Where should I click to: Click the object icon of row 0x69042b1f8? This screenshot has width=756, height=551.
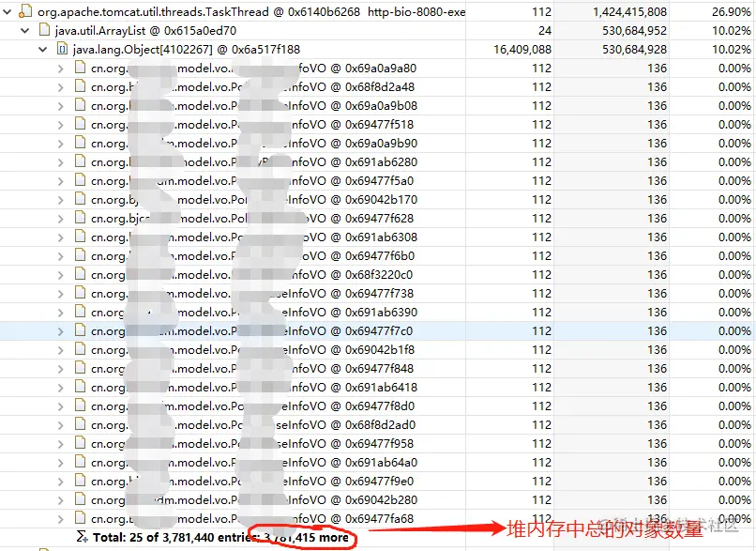[x=80, y=350]
